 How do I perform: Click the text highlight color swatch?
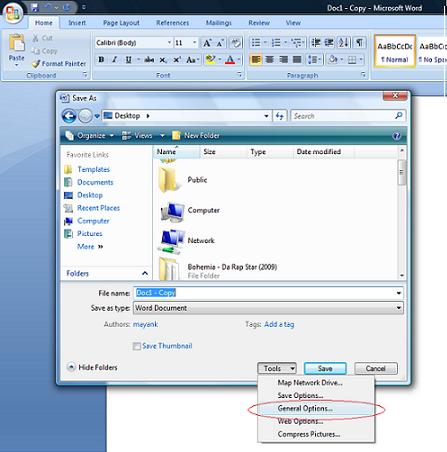click(211, 60)
